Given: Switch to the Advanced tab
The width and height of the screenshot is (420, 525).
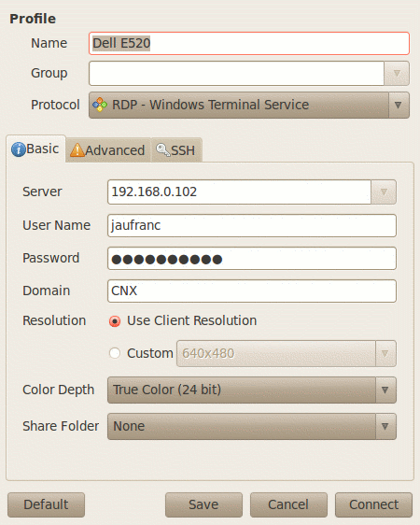Looking at the screenshot, I should [108, 150].
